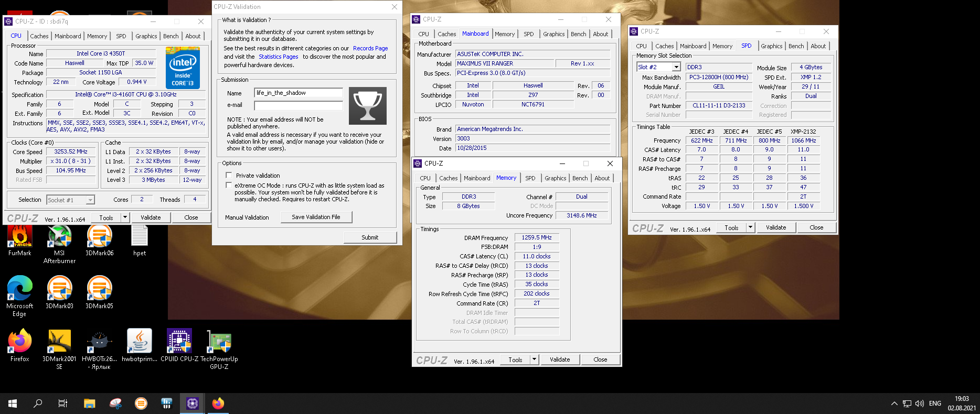Click Save Validation File button
The height and width of the screenshot is (414, 980).
click(316, 217)
